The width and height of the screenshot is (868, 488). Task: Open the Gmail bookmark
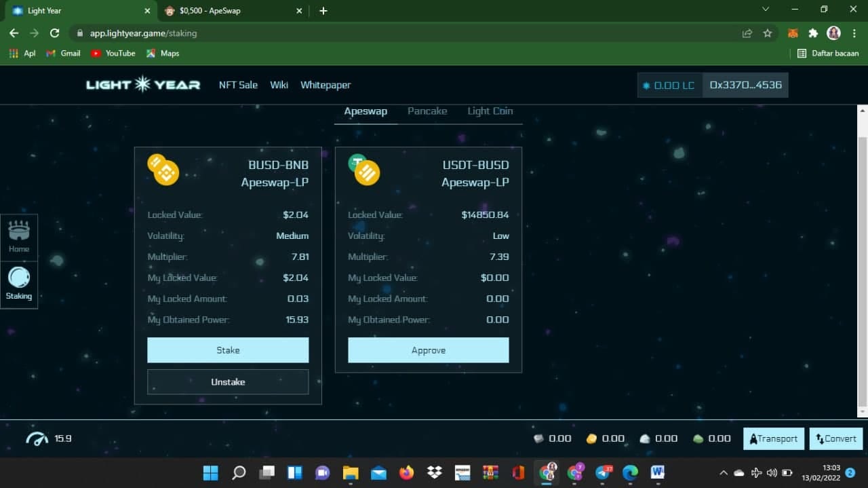pos(63,53)
